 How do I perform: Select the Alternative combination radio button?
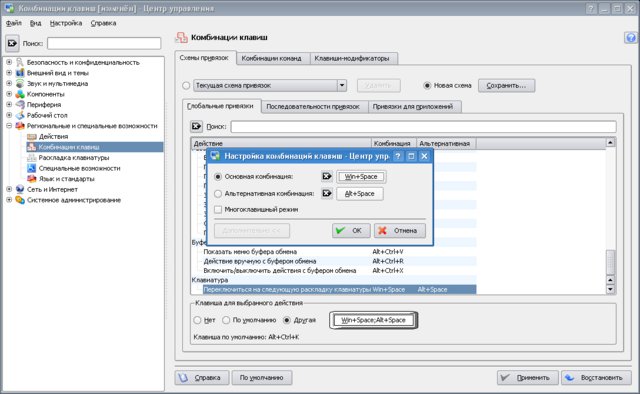click(218, 194)
